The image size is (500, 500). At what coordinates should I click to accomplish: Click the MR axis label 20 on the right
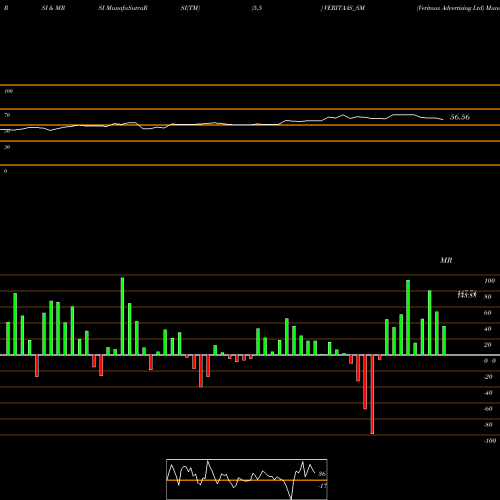click(487, 345)
